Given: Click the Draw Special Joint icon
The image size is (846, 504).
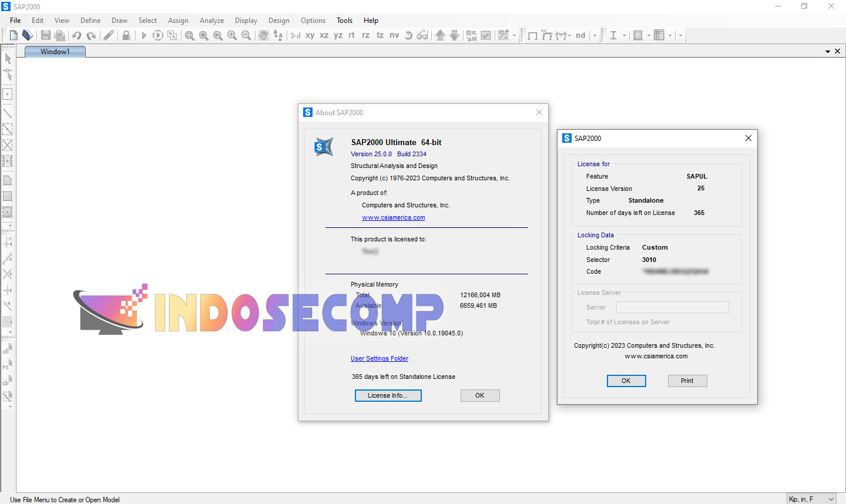Looking at the screenshot, I should click(8, 94).
